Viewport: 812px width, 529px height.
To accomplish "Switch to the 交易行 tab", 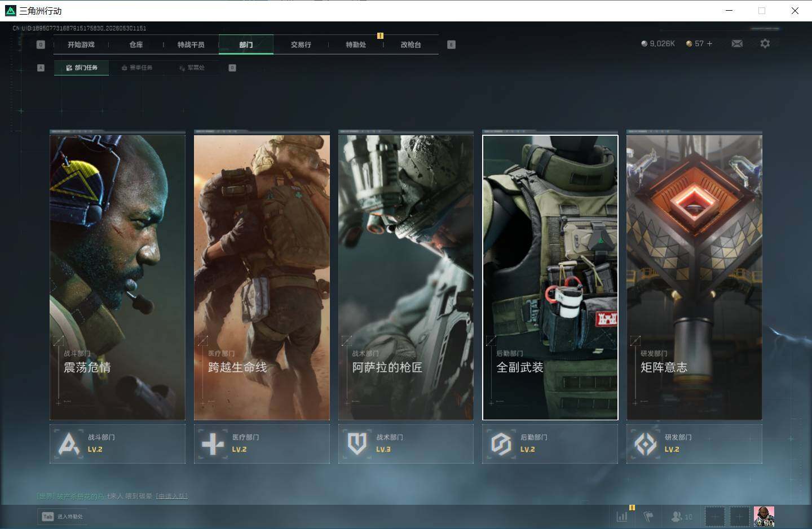I will 301,45.
